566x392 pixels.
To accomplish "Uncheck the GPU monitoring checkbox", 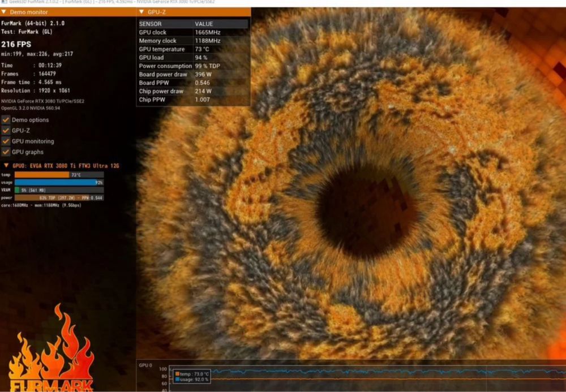I will (x=6, y=141).
